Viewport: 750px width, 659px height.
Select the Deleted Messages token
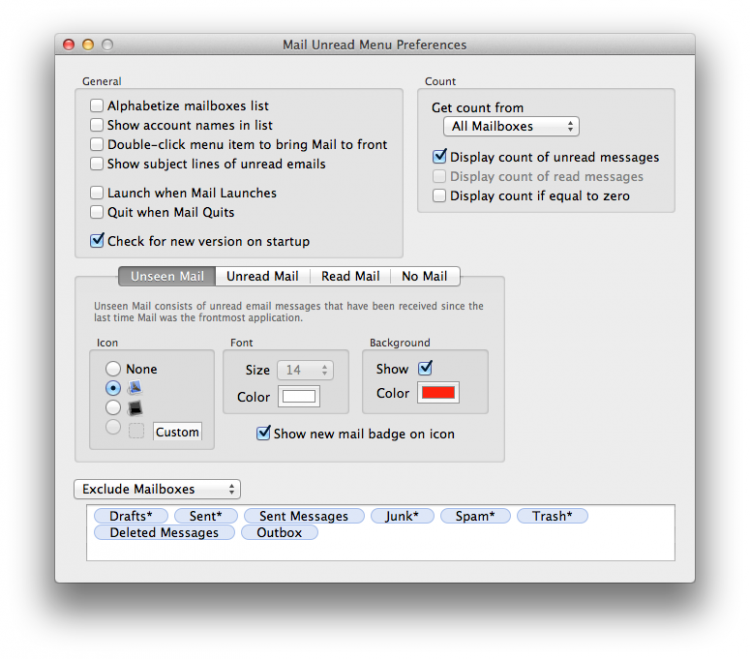point(164,532)
